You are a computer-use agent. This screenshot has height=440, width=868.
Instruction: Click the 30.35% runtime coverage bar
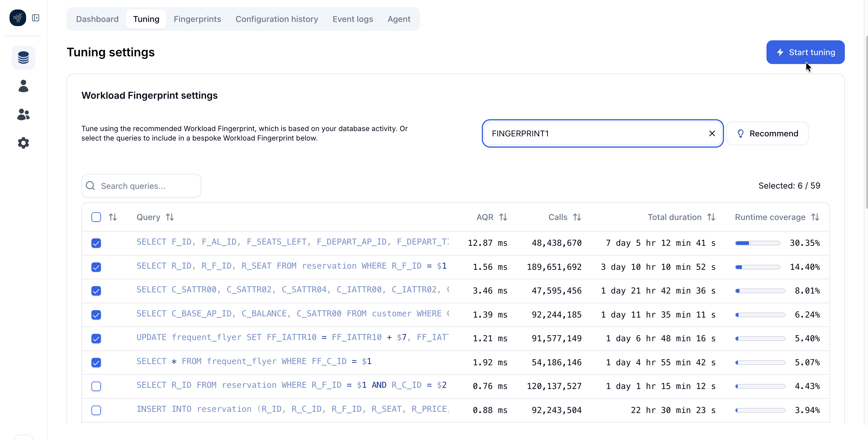pyautogui.click(x=758, y=243)
